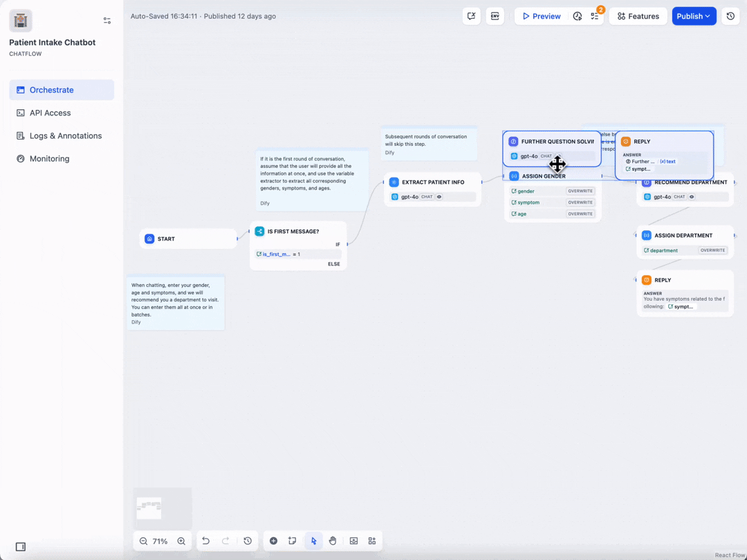Open the organize nodes icon
This screenshot has width=747, height=560.
click(x=372, y=541)
